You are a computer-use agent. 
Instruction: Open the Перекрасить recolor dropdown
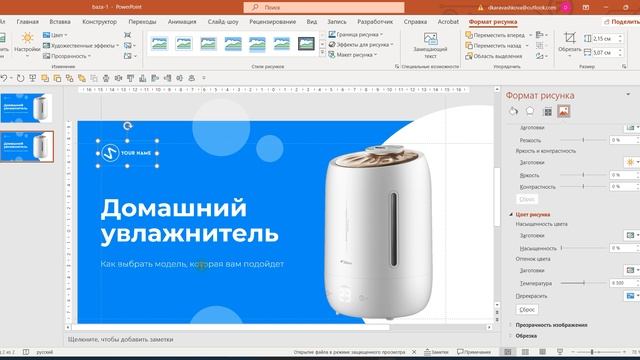pos(632,296)
